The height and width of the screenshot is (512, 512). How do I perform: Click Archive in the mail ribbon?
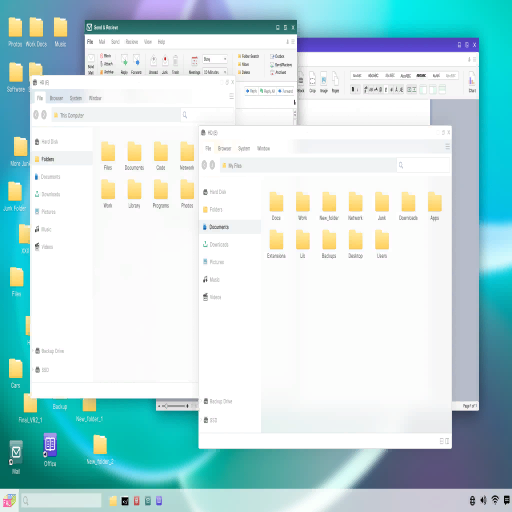[278, 72]
